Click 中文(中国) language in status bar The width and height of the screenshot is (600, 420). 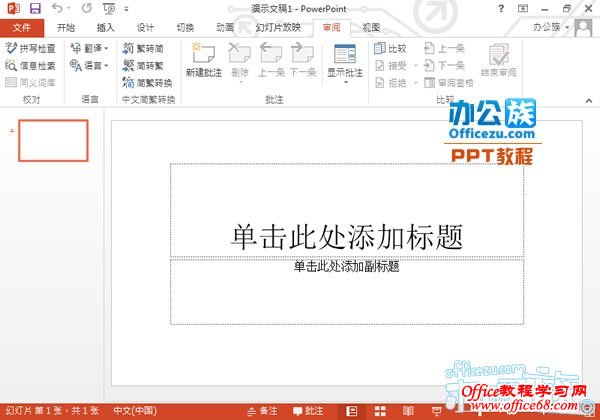coord(135,411)
